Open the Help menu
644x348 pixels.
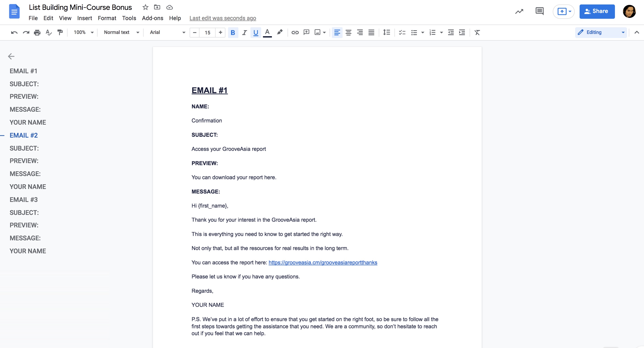coord(175,18)
